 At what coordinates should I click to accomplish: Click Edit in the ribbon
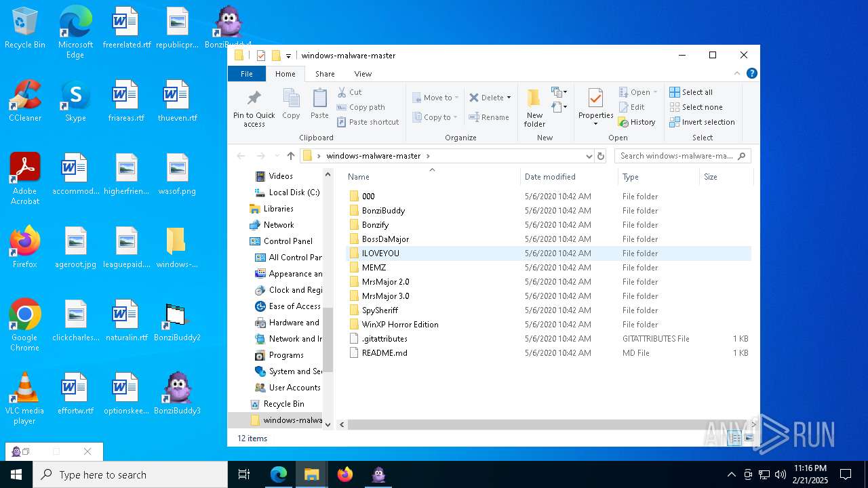point(631,107)
